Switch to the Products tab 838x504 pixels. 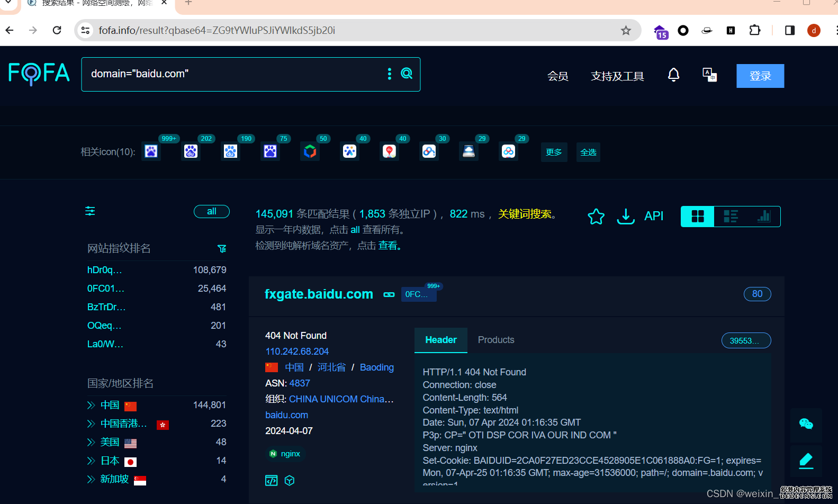tap(496, 340)
